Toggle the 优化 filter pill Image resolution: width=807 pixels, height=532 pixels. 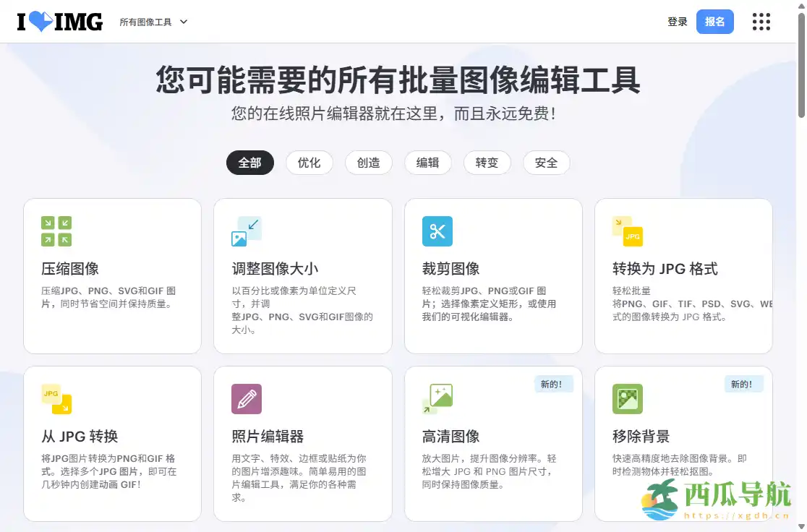tap(309, 163)
